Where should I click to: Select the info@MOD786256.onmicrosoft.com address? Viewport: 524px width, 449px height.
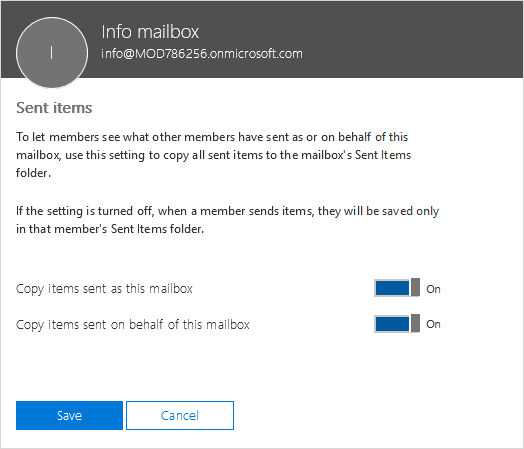click(x=202, y=54)
